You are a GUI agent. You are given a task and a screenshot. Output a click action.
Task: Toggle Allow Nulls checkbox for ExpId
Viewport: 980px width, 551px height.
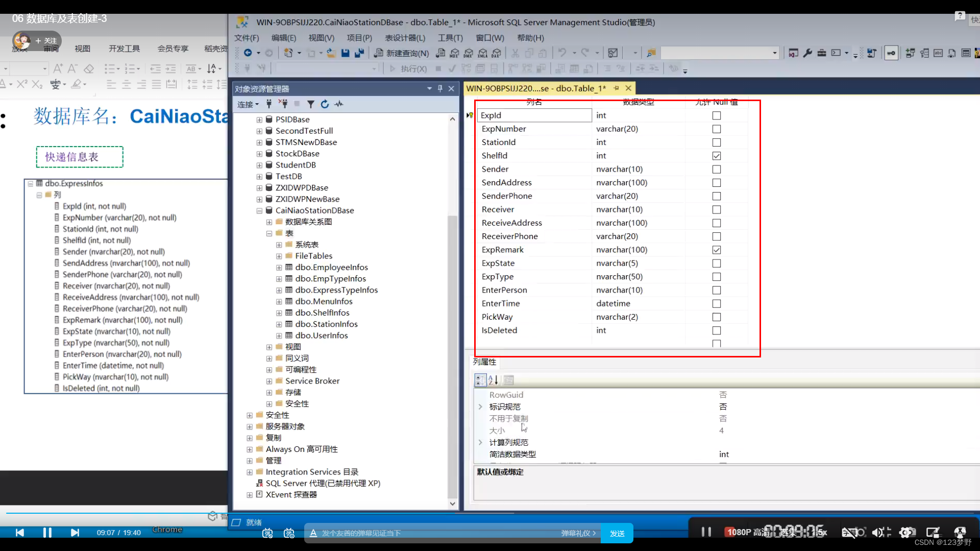[717, 115]
